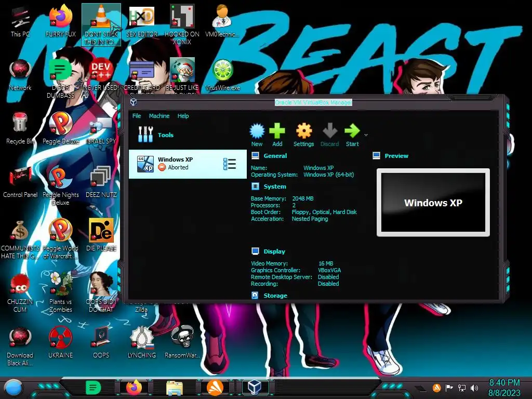Select the This PC desktop icon
The width and height of the screenshot is (532, 399).
20,22
